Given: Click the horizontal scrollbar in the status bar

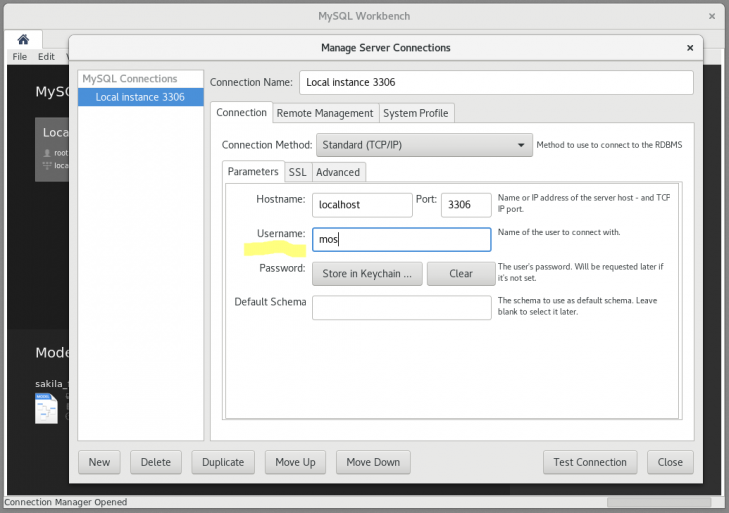Looking at the screenshot, I should (659, 502).
